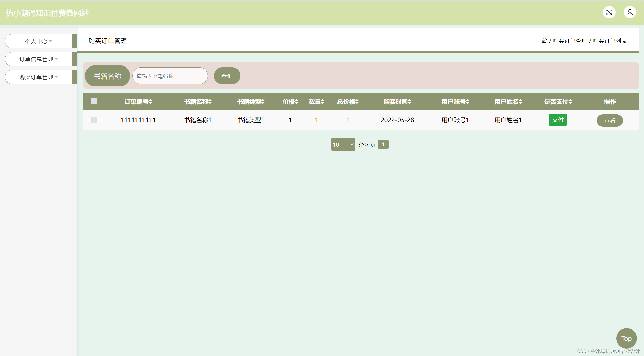Click the home icon in breadcrumb
This screenshot has height=356, width=644.
544,40
